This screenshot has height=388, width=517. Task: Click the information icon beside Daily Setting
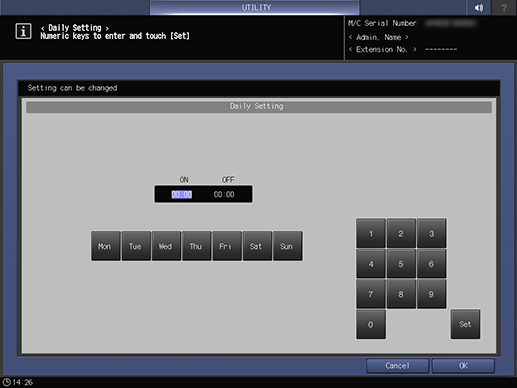(x=23, y=31)
